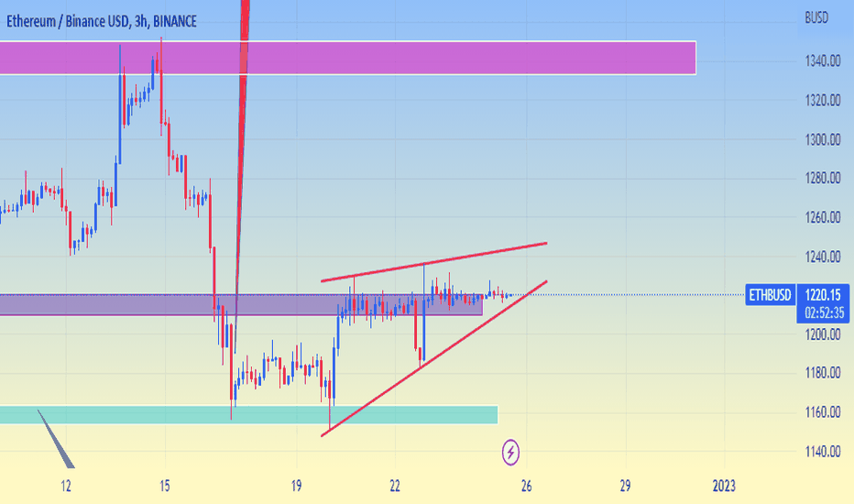Click the date label 26 on time axis
Image resolution: width=854 pixels, height=504 pixels.
[x=526, y=486]
